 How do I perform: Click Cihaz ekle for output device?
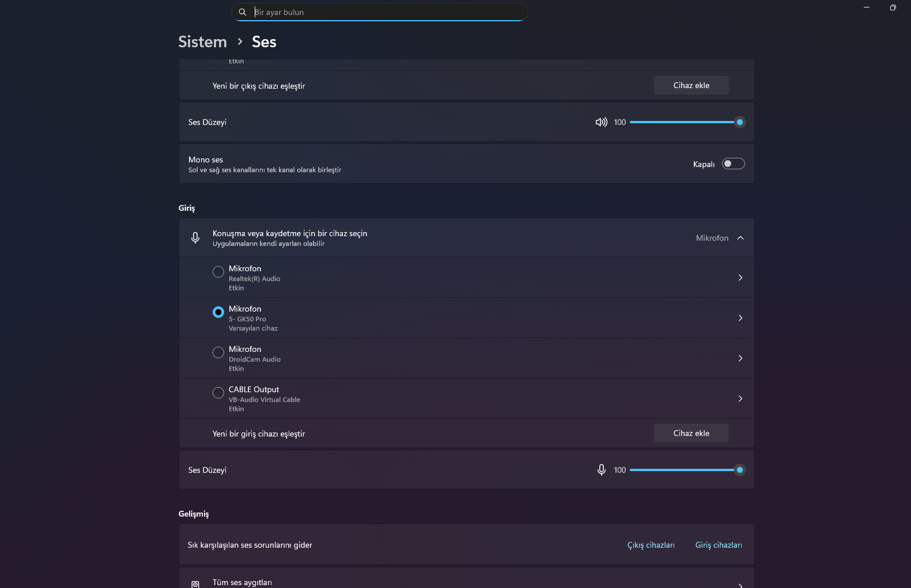(691, 85)
